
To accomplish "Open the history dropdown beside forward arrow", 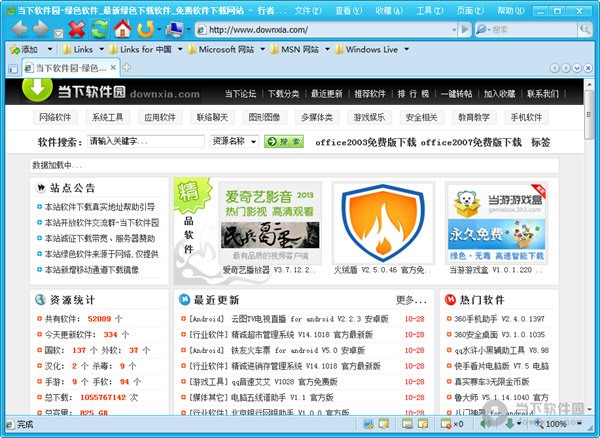I will tap(58, 34).
